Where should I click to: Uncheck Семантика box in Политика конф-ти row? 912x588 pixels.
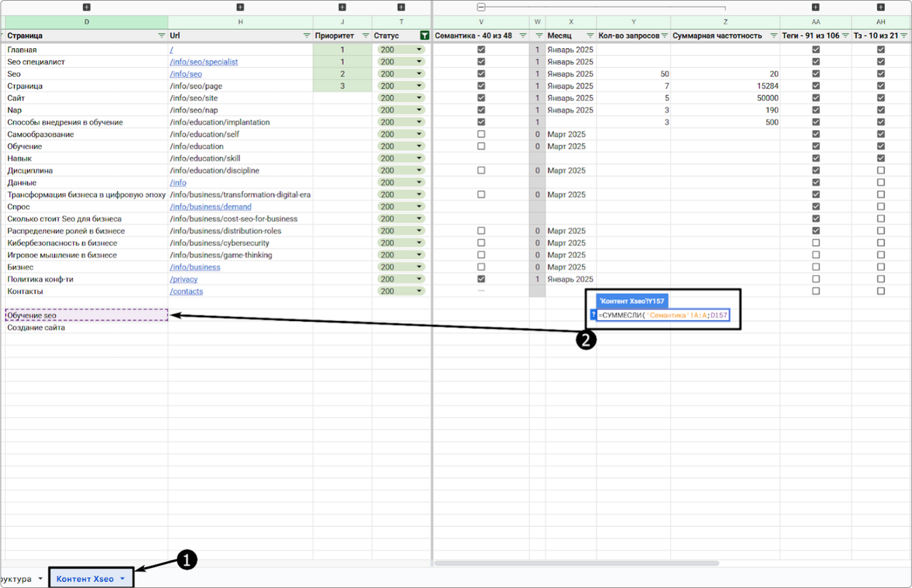click(481, 279)
